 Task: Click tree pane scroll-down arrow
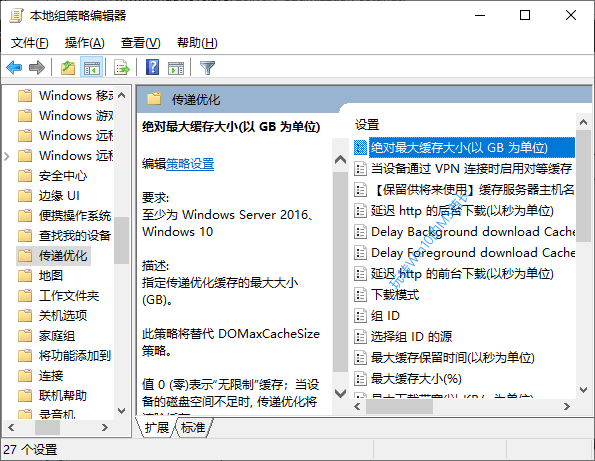click(121, 411)
